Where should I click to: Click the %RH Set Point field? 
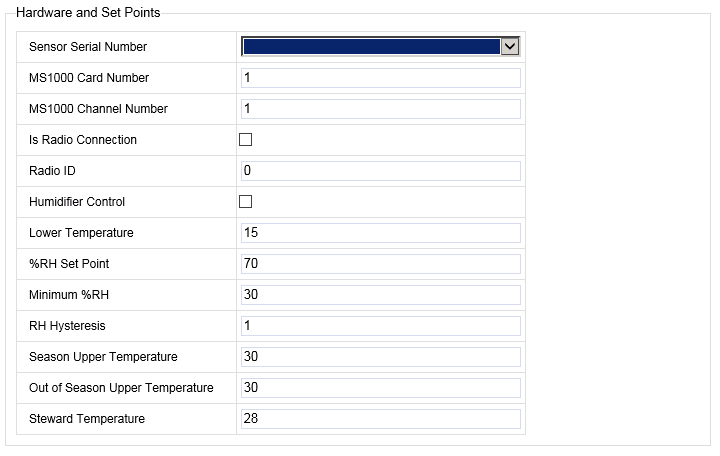[380, 264]
